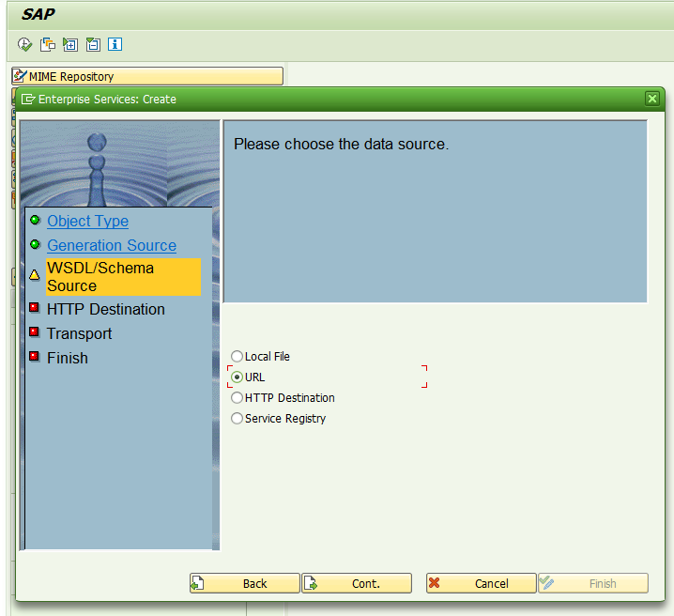Image resolution: width=674 pixels, height=616 pixels.
Task: Select the Service Registry radio button
Action: click(x=237, y=418)
